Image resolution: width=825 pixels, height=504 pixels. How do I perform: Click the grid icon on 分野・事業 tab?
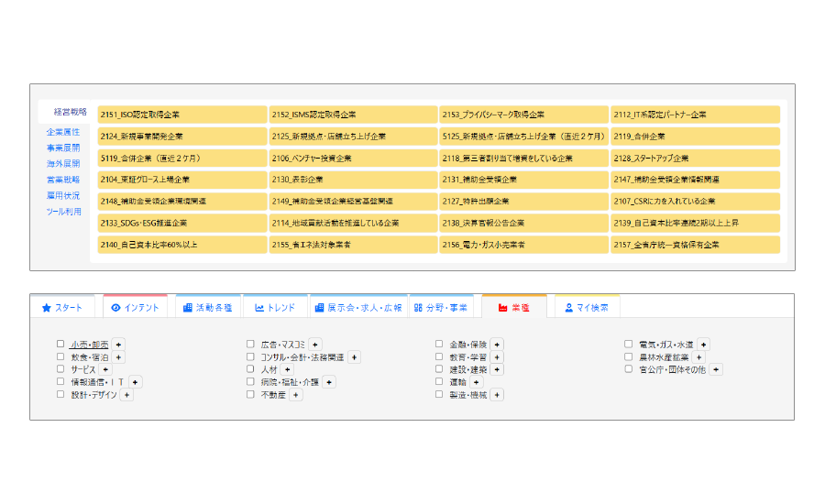click(418, 308)
